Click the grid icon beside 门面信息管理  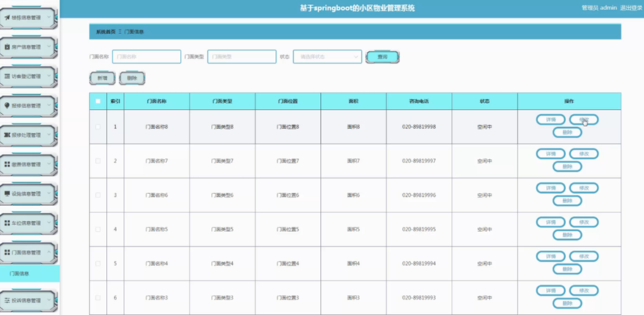[x=7, y=252]
